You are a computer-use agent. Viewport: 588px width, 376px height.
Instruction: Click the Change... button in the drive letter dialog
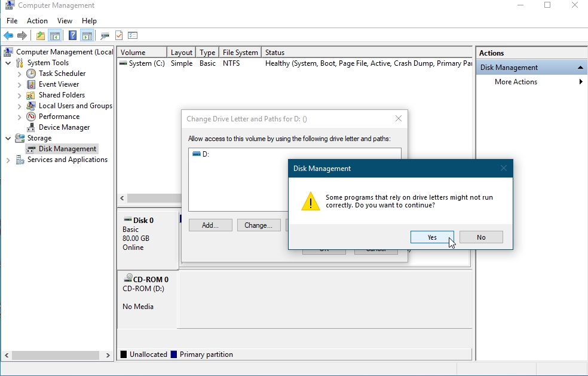[258, 225]
